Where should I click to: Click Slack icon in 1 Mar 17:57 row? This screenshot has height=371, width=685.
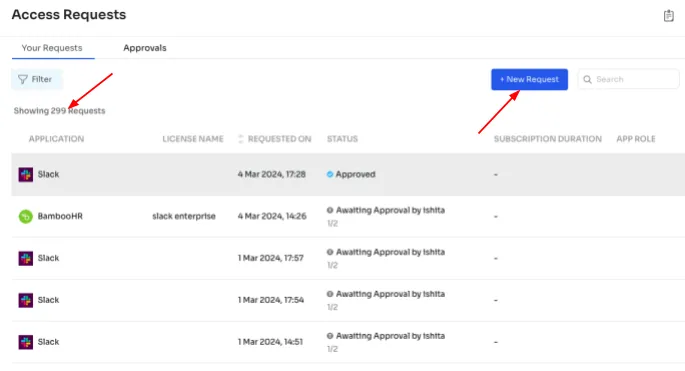tap(26, 258)
